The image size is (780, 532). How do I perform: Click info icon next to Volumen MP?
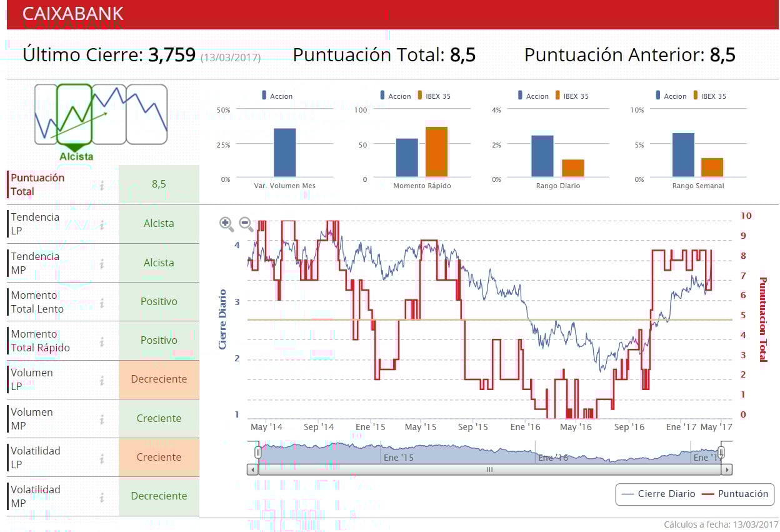pyautogui.click(x=102, y=419)
